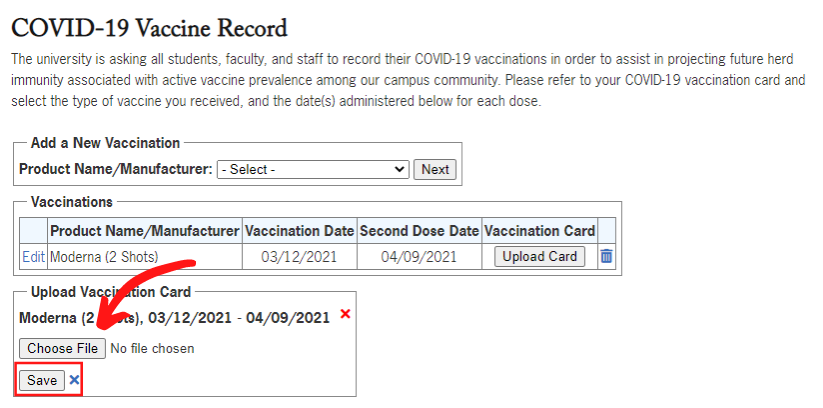The image size is (823, 408).
Task: Select the Moderna (2 Shots) table cell
Action: 145,257
